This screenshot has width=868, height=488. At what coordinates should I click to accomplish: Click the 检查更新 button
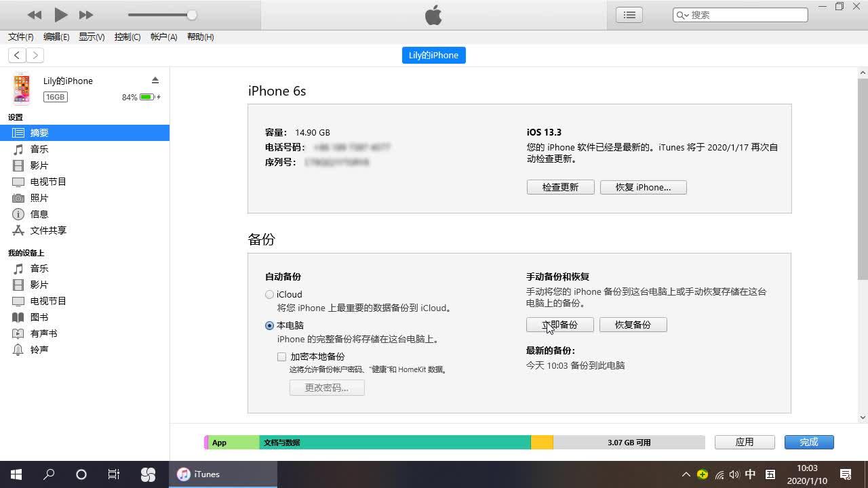tap(560, 187)
